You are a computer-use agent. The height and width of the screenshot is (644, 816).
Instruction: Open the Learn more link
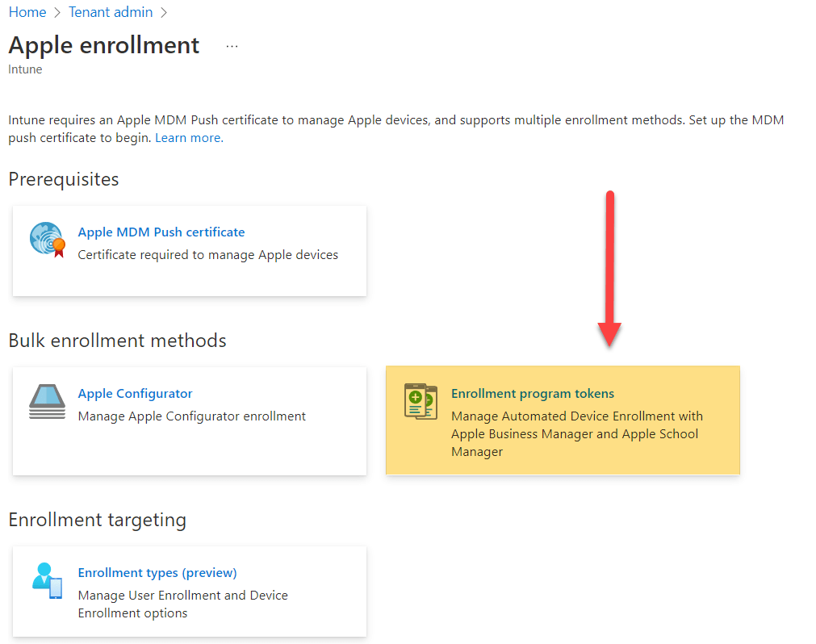189,138
